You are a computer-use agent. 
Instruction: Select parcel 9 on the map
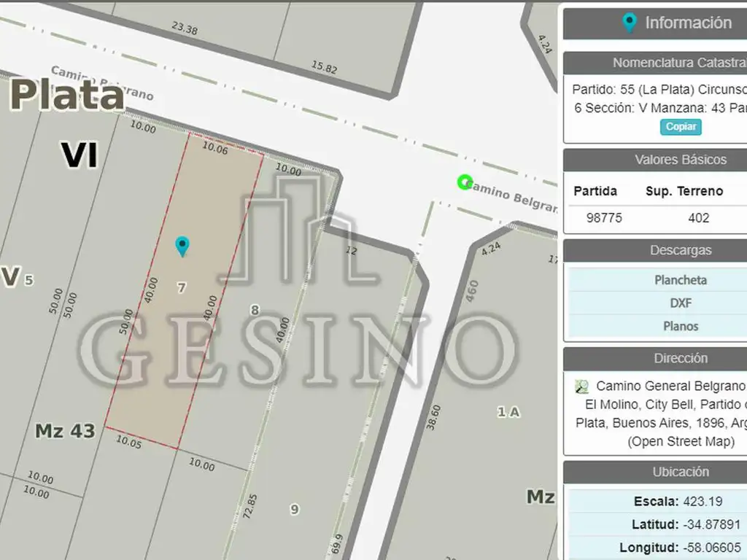tap(294, 509)
